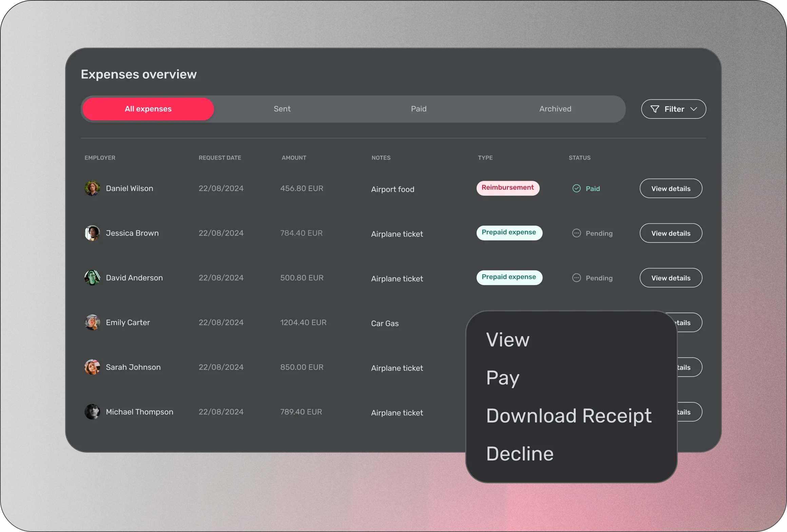The height and width of the screenshot is (532, 787).
Task: Click Jessica Brown's pending status icon
Action: [576, 233]
